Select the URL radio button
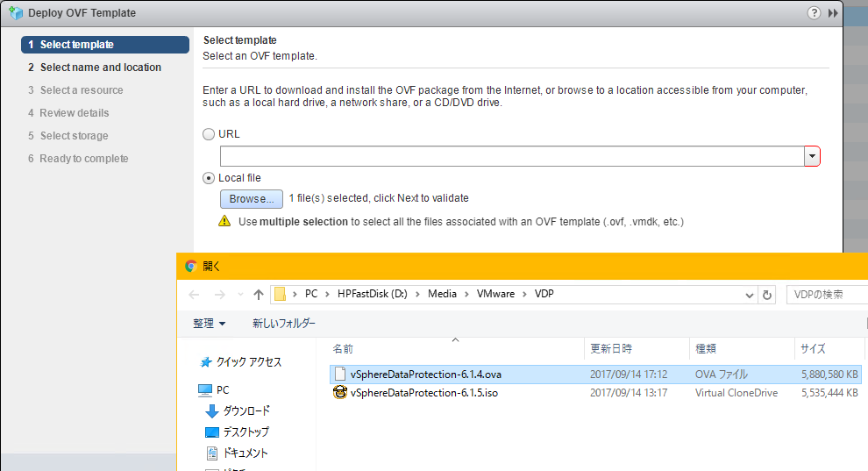The width and height of the screenshot is (868, 471). [209, 134]
